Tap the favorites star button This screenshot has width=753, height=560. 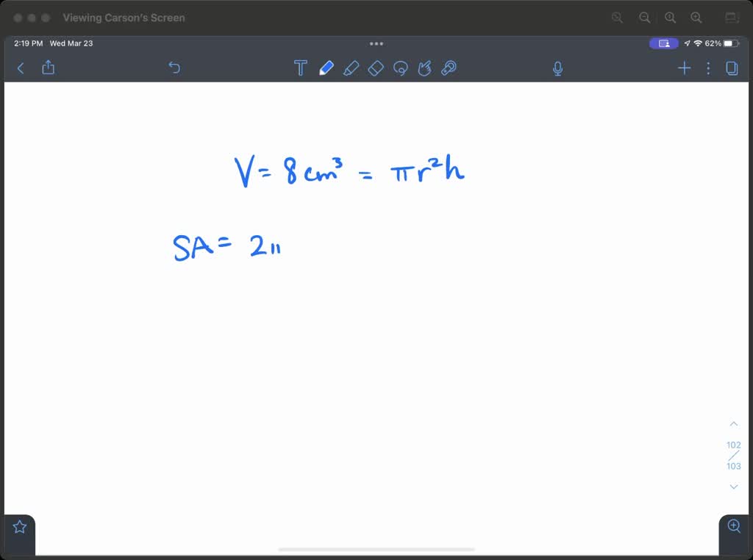tap(18, 525)
